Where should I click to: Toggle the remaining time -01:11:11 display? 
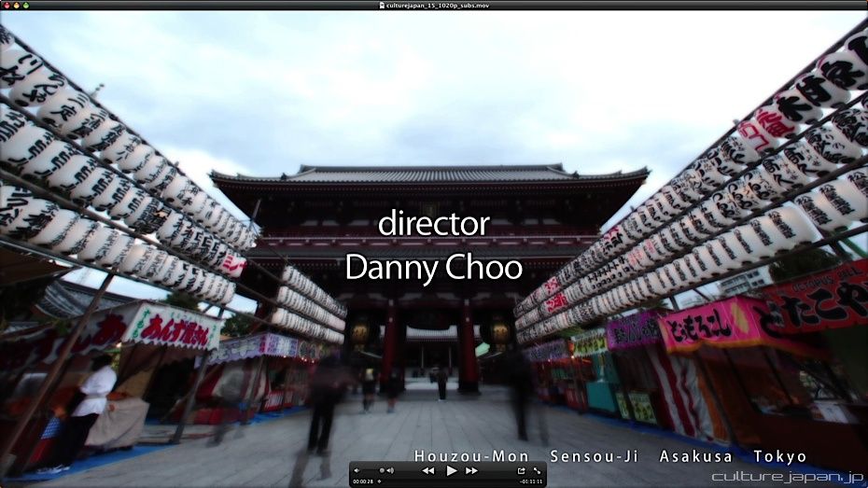click(531, 481)
